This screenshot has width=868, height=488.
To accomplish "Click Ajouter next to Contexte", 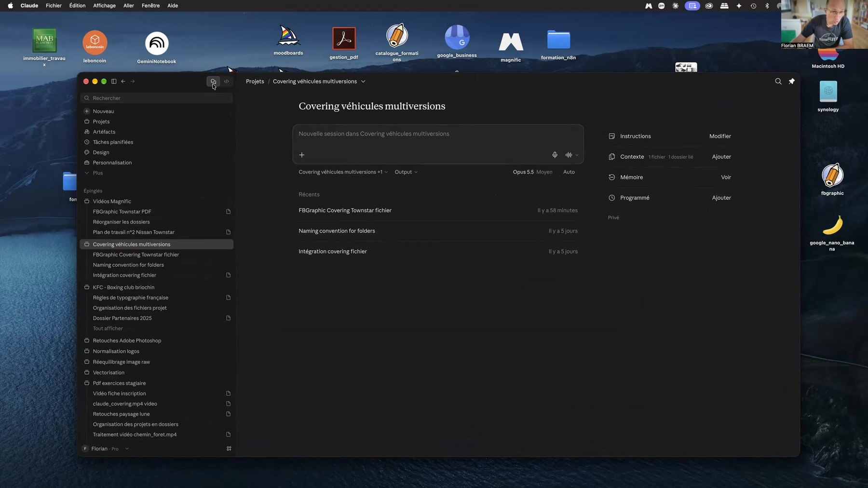I will [721, 157].
